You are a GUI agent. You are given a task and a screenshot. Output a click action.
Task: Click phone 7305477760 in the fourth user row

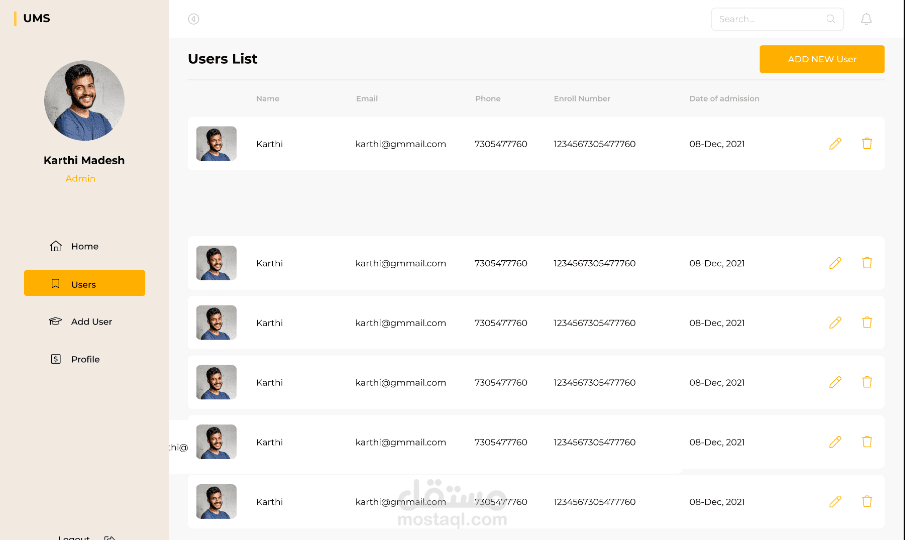501,382
